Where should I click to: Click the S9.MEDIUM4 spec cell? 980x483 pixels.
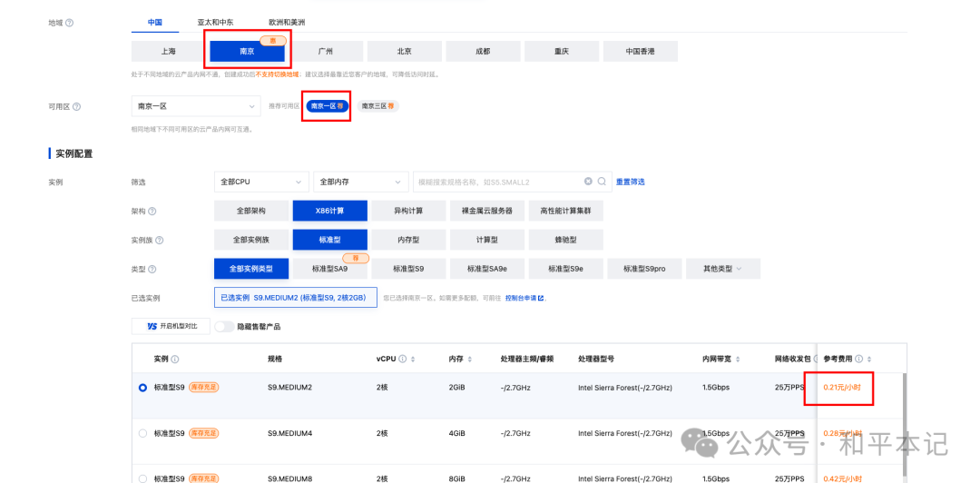[290, 433]
